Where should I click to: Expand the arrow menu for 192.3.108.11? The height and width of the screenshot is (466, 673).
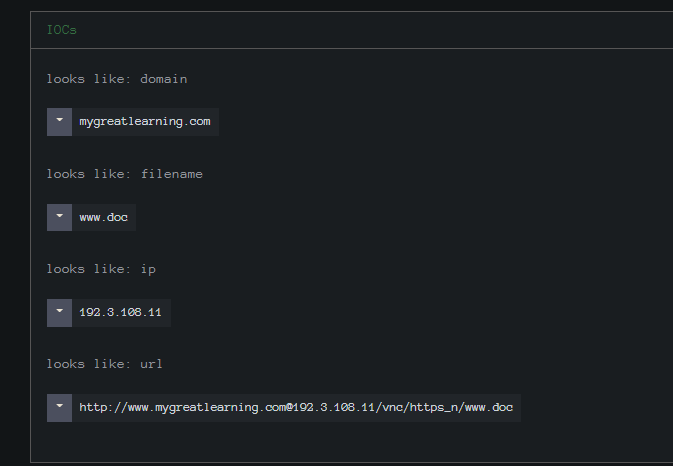coord(59,313)
